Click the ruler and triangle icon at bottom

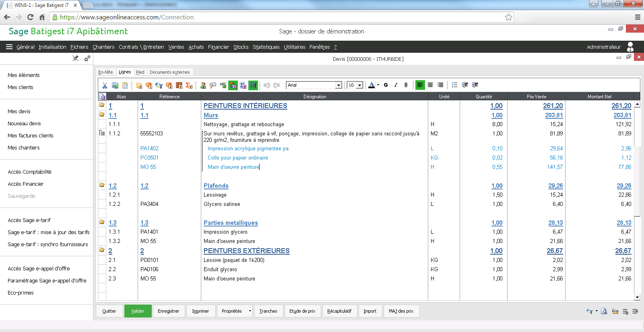coord(615,311)
